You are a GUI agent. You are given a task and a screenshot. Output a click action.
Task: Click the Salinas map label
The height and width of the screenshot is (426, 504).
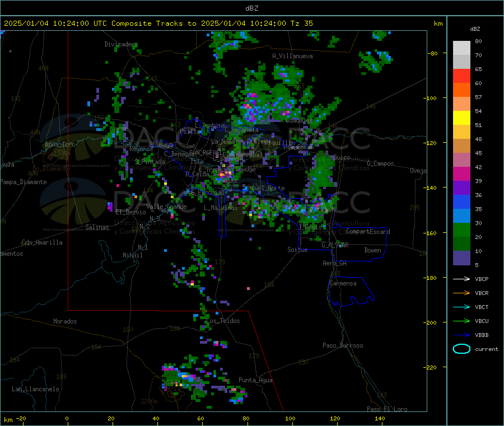[97, 227]
